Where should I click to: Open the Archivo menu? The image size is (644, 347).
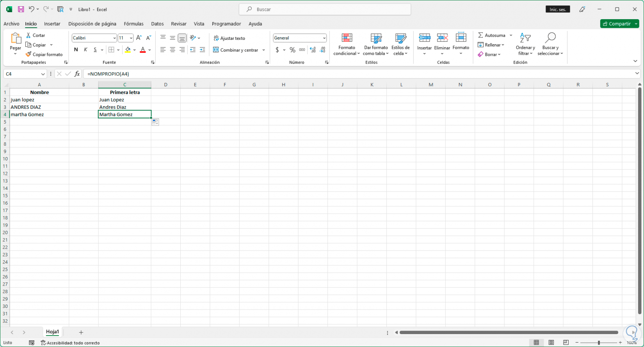(x=11, y=24)
